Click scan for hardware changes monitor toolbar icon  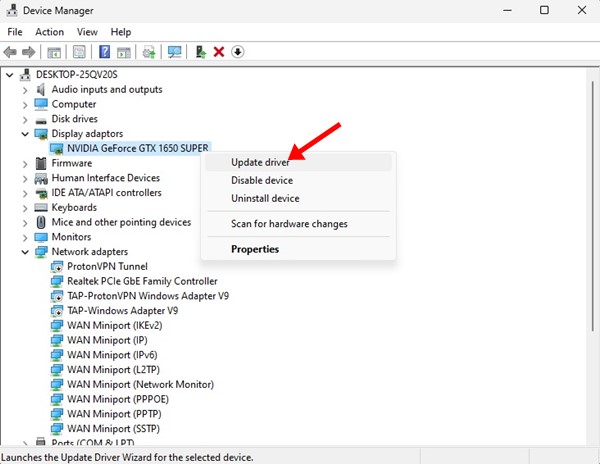(175, 52)
